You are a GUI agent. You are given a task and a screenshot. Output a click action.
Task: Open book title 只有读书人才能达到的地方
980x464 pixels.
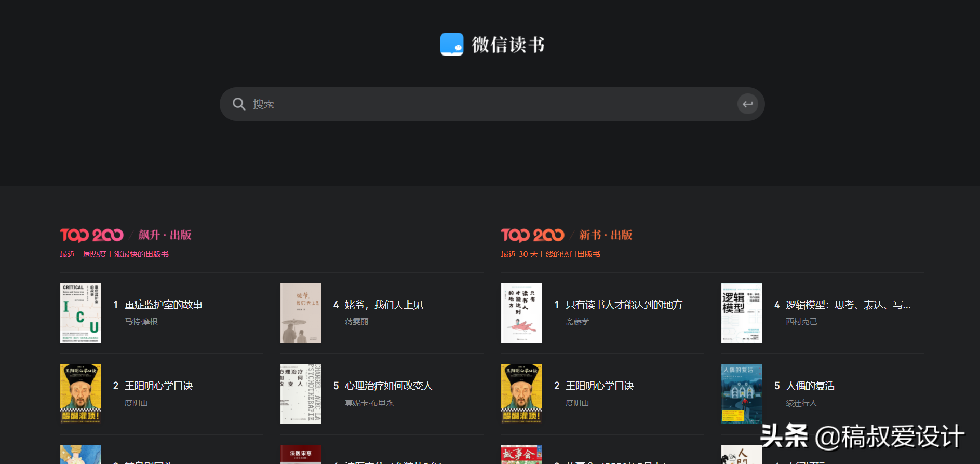[624, 305]
